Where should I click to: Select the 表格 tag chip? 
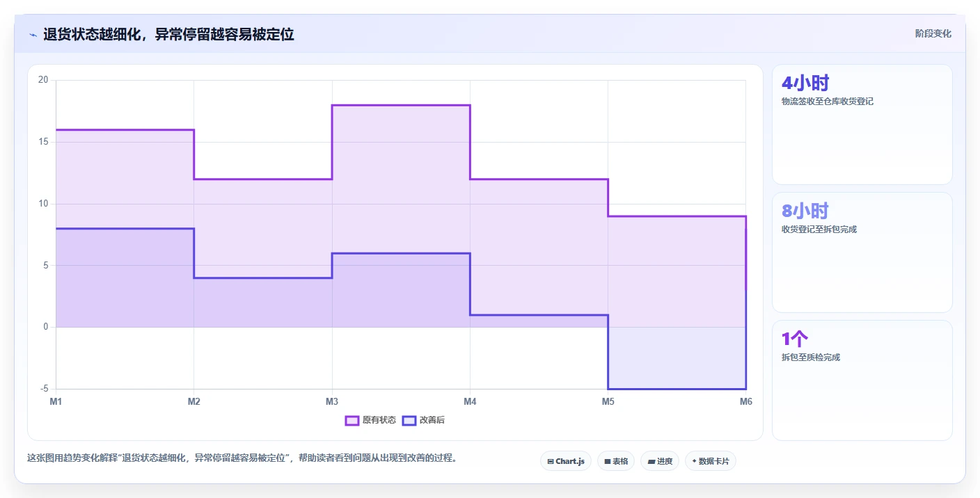point(616,461)
